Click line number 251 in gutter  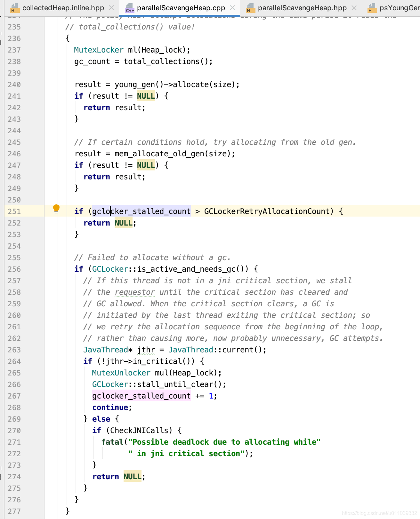14,211
